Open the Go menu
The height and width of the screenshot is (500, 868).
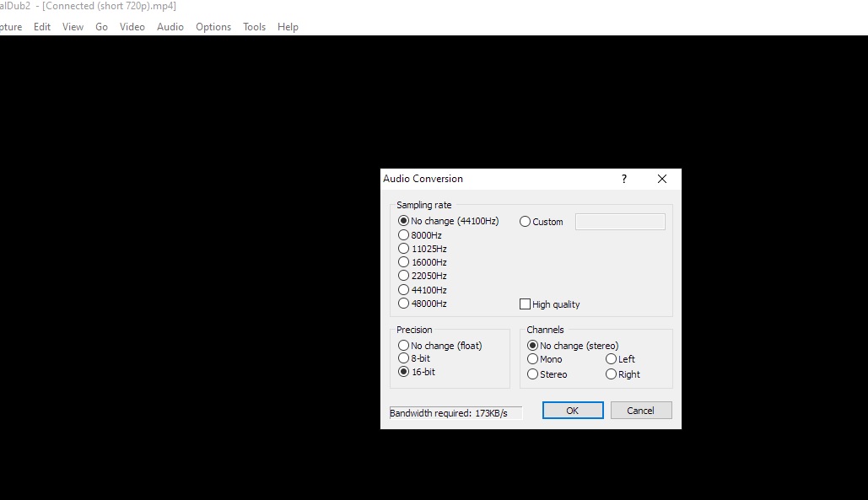(101, 26)
